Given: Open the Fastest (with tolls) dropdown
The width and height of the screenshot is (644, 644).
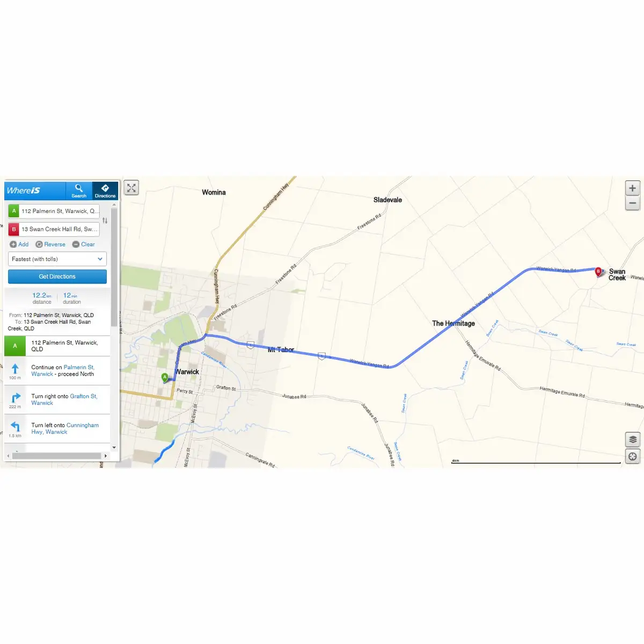Looking at the screenshot, I should tap(57, 259).
